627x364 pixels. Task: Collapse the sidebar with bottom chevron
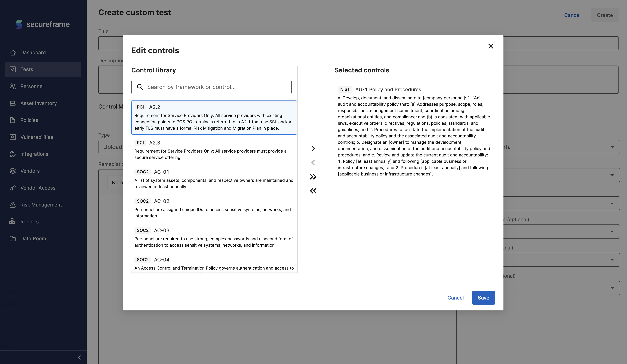pos(80,357)
